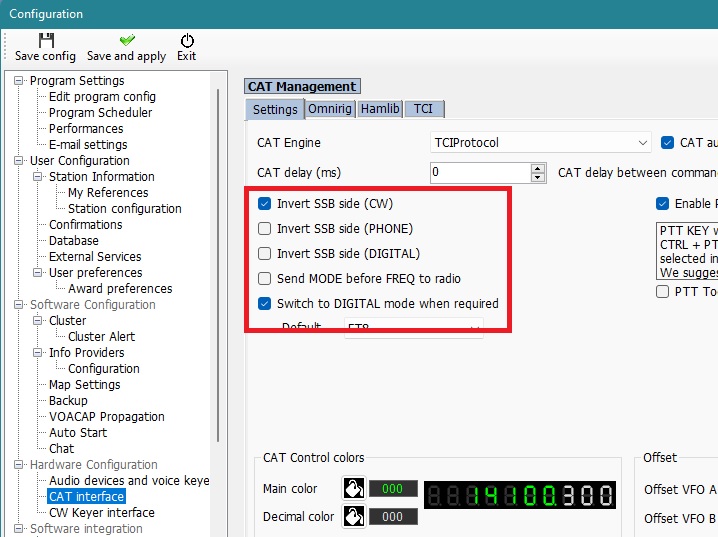Screen dimensions: 718x537
Task: Open Confirmations settings
Action: [86, 225]
